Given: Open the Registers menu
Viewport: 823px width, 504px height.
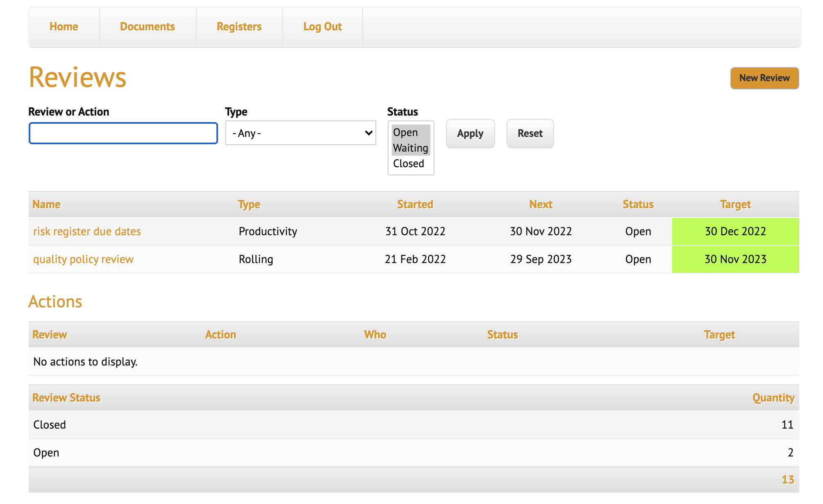Looking at the screenshot, I should tap(239, 27).
